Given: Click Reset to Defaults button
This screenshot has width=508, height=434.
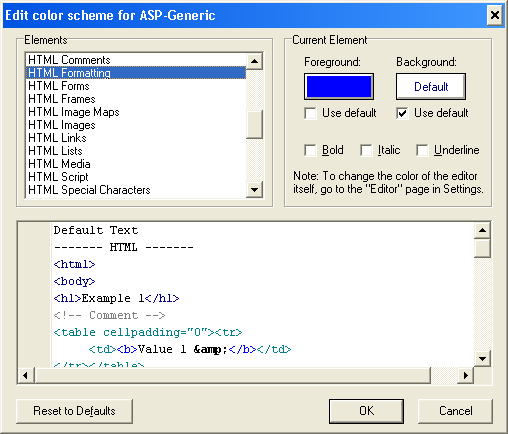Looking at the screenshot, I should coord(74,411).
